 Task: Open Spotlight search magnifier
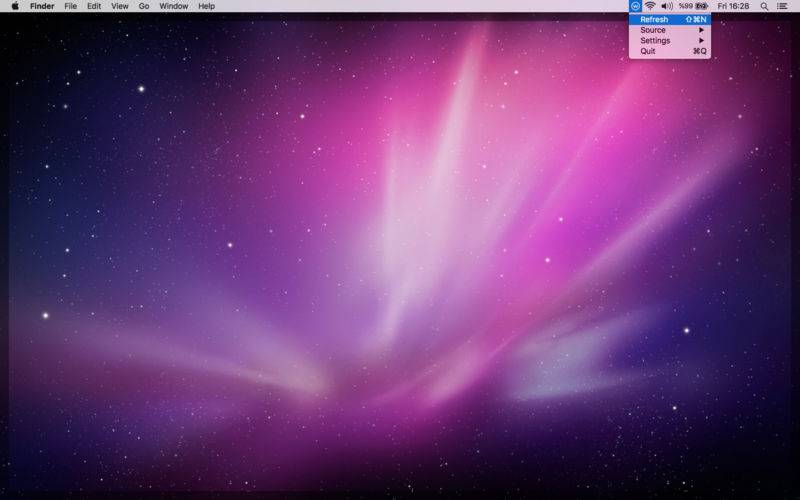(764, 6)
